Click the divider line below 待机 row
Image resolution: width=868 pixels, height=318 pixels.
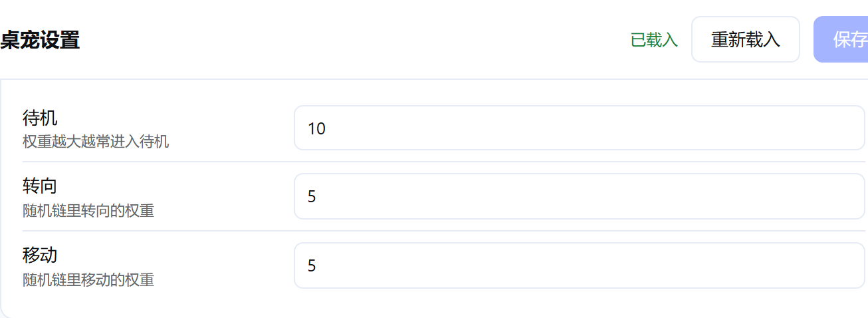[444, 162]
